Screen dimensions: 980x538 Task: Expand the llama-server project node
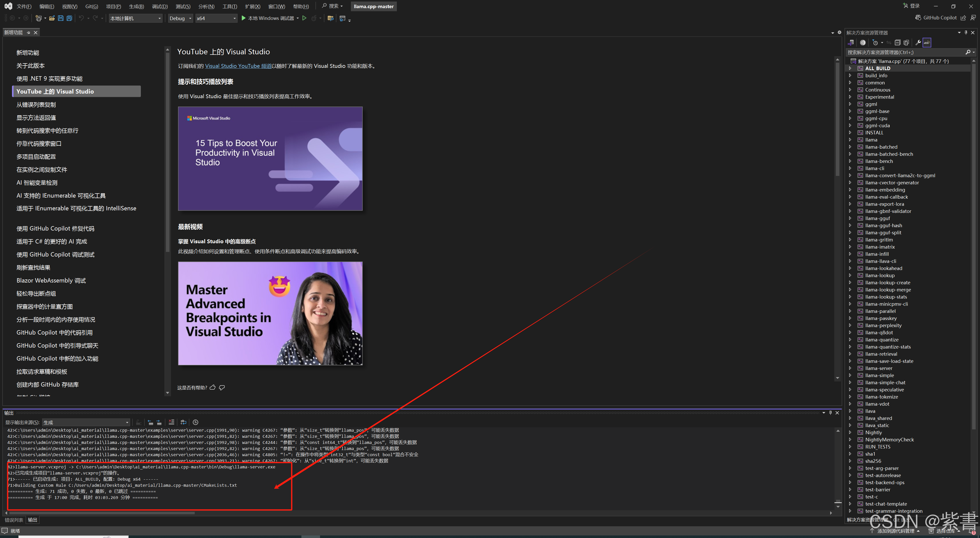click(x=850, y=368)
